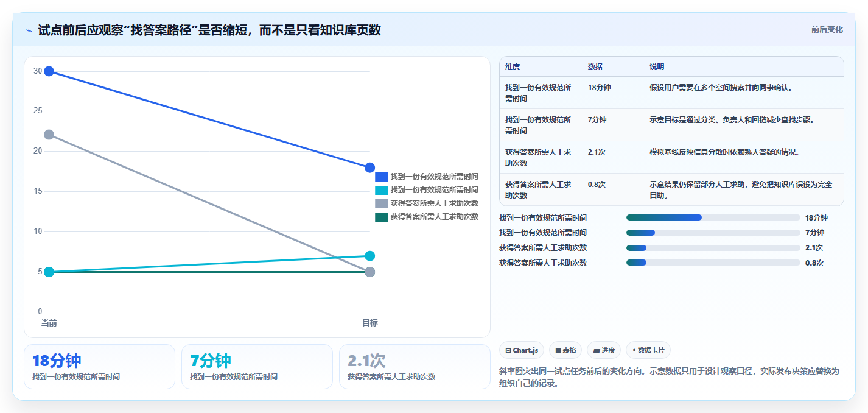Click the y-axis label 15
The image size is (868, 413).
tap(38, 191)
